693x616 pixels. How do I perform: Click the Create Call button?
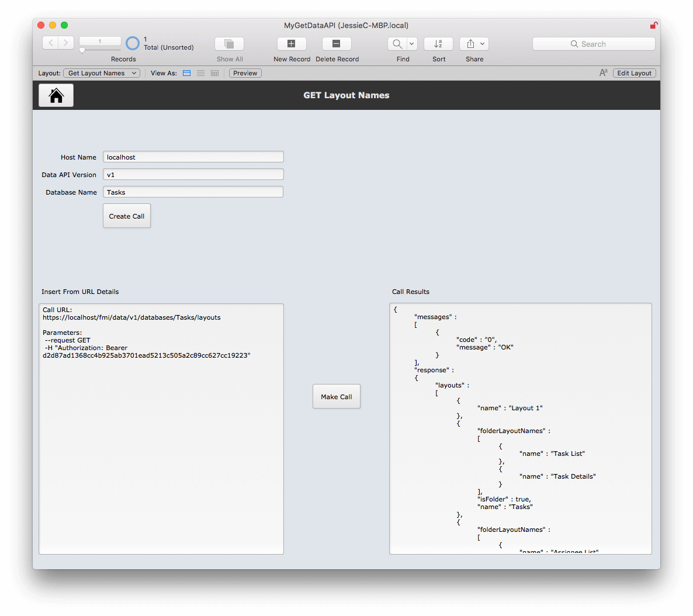tap(126, 215)
